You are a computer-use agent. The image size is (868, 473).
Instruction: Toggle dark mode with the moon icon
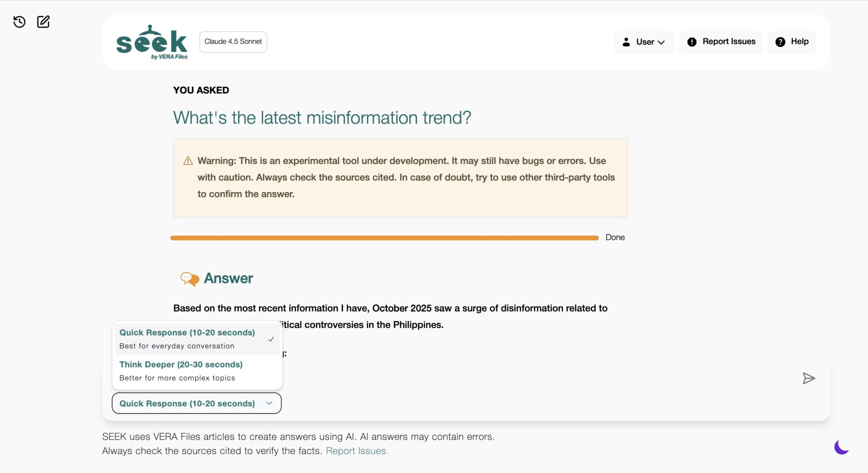pos(841,447)
